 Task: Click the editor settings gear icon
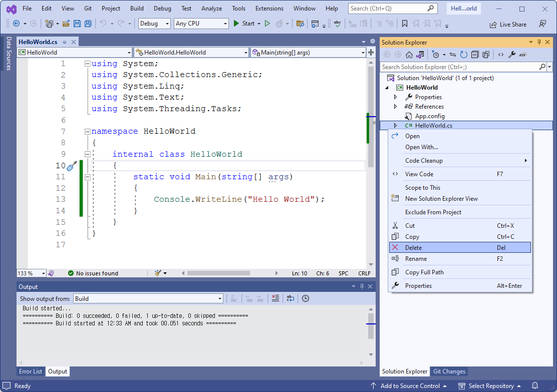pyautogui.click(x=373, y=41)
